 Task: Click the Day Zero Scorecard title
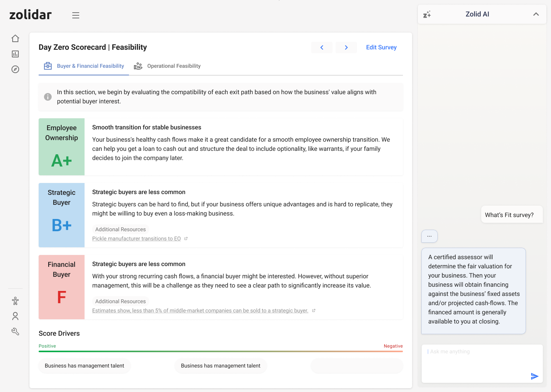(93, 47)
